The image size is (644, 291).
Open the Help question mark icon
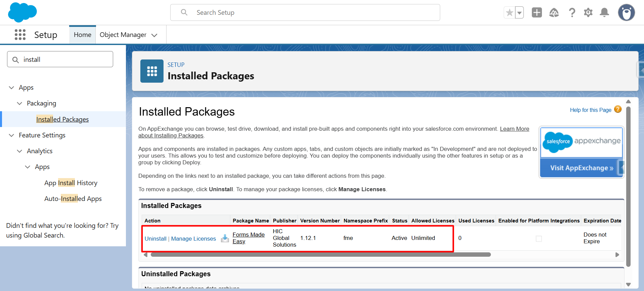(572, 13)
